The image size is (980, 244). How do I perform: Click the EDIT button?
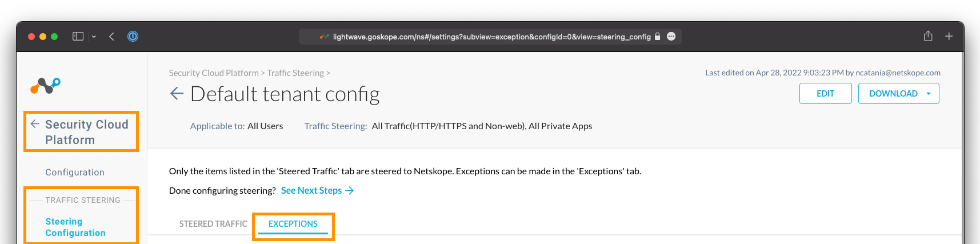[x=826, y=94]
